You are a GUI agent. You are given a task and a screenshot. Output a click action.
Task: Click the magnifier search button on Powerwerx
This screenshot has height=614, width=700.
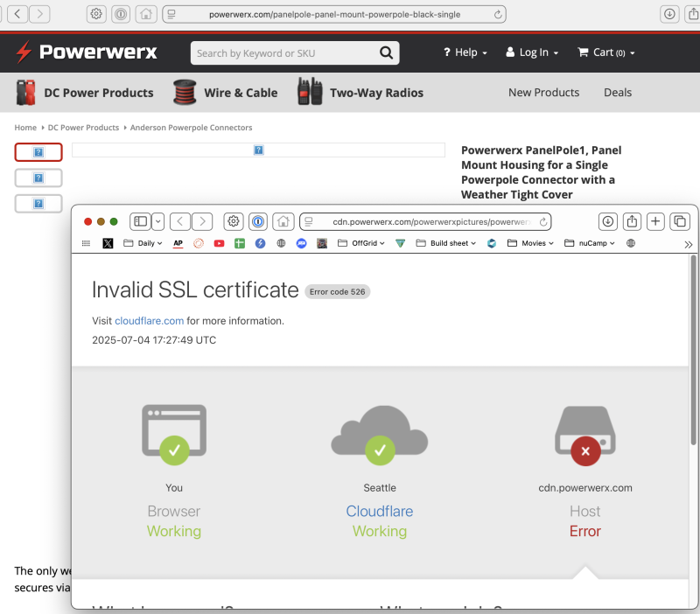386,53
